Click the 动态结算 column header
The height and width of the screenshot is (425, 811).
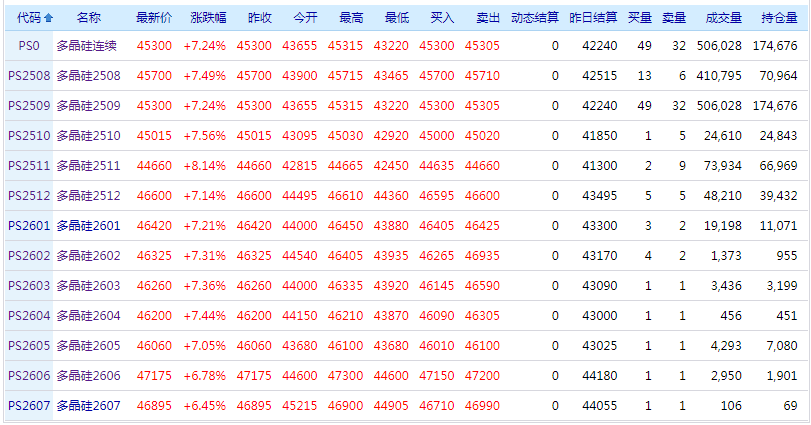coord(535,18)
